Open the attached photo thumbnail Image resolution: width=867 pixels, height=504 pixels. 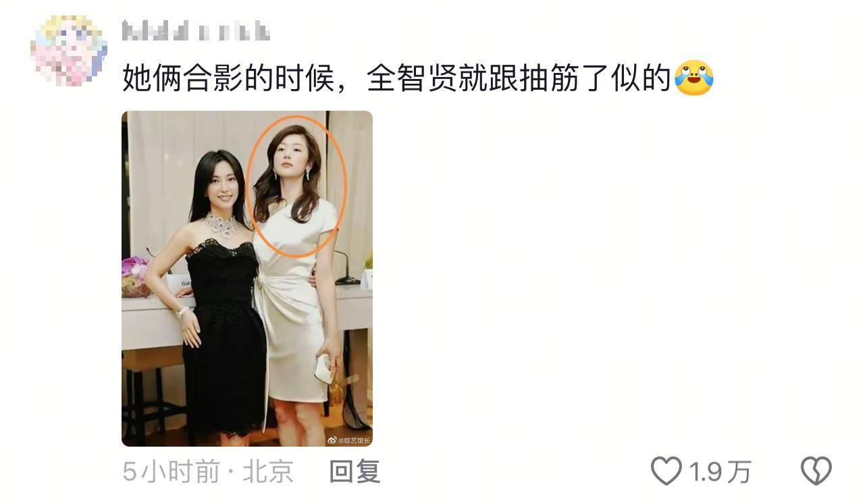tap(247, 279)
